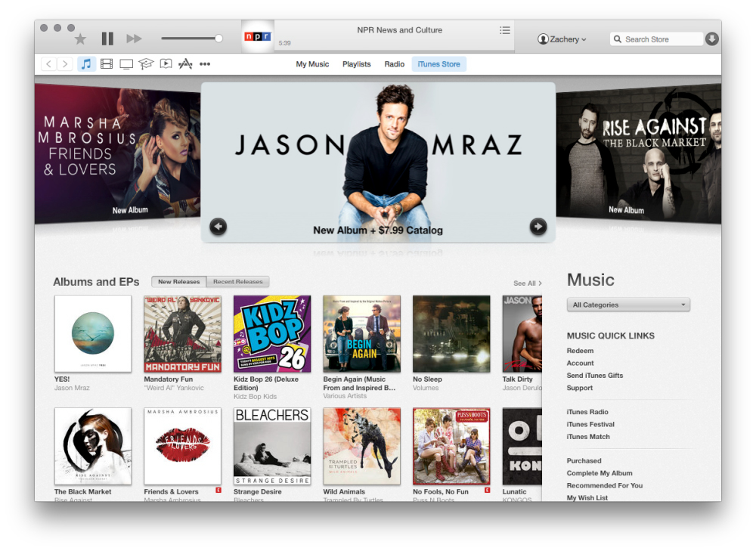This screenshot has width=756, height=551.
Task: Open the YES! album cover
Action: (x=92, y=333)
